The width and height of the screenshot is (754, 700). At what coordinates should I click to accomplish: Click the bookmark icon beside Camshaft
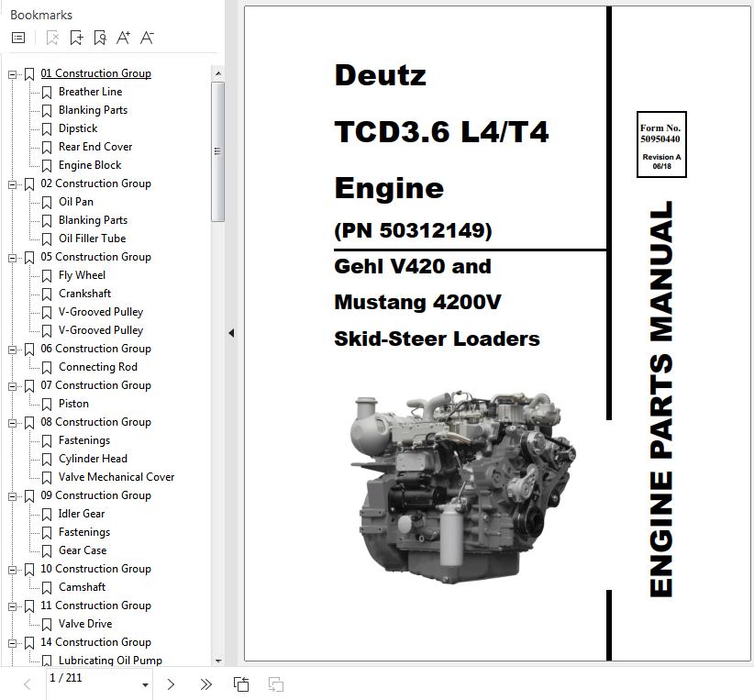click(x=47, y=588)
